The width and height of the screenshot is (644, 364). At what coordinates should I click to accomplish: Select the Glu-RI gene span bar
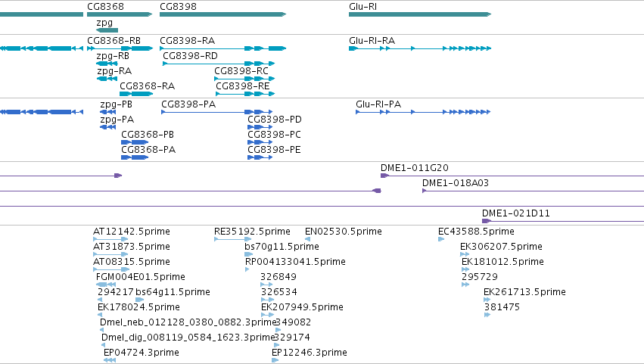[420, 14]
